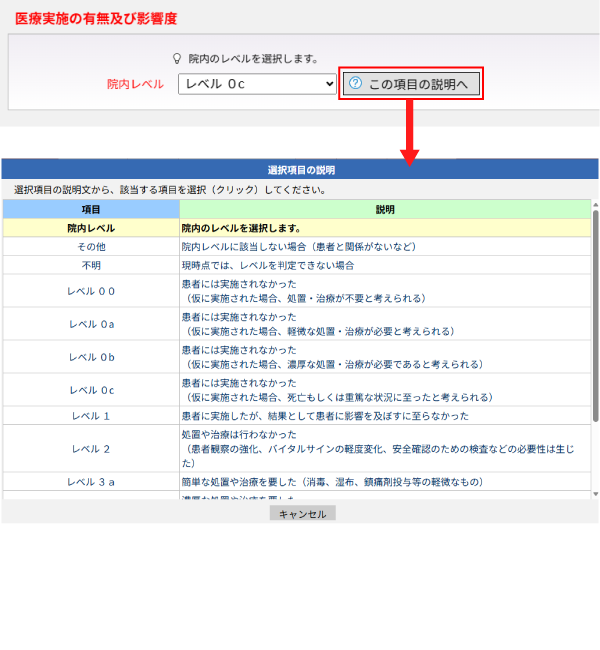Choose レベル 0a row
The width and height of the screenshot is (600, 650).
pyautogui.click(x=91, y=324)
